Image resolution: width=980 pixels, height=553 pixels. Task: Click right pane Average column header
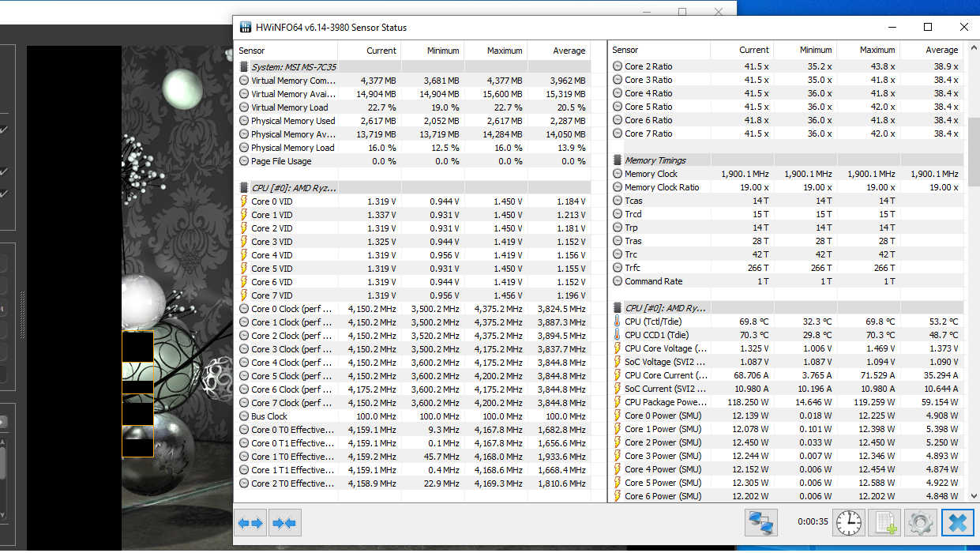click(x=932, y=50)
